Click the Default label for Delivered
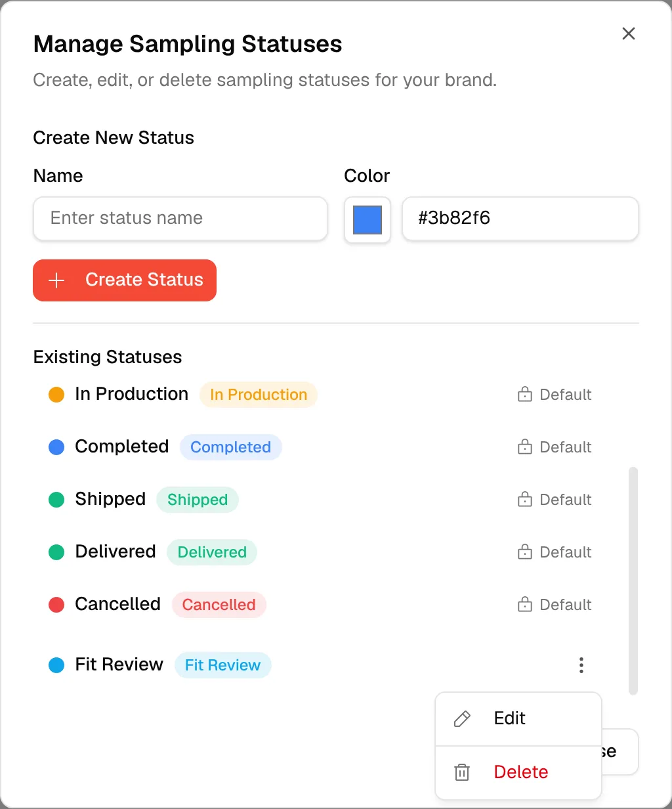The height and width of the screenshot is (809, 672). tap(566, 552)
